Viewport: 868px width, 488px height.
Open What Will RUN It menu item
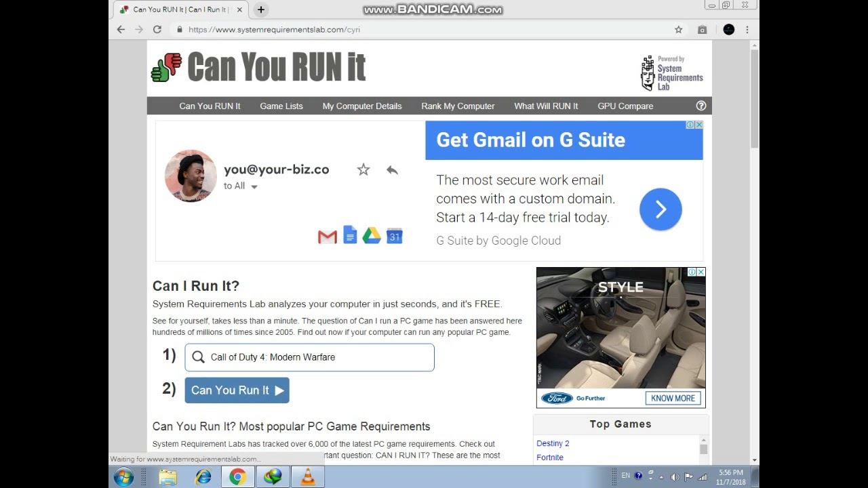pos(546,106)
